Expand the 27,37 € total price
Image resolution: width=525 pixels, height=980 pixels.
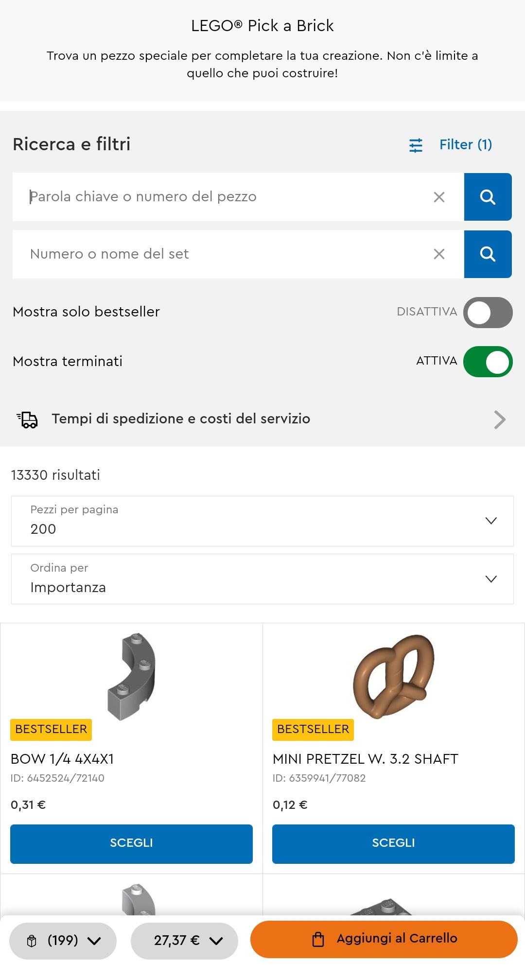(185, 941)
